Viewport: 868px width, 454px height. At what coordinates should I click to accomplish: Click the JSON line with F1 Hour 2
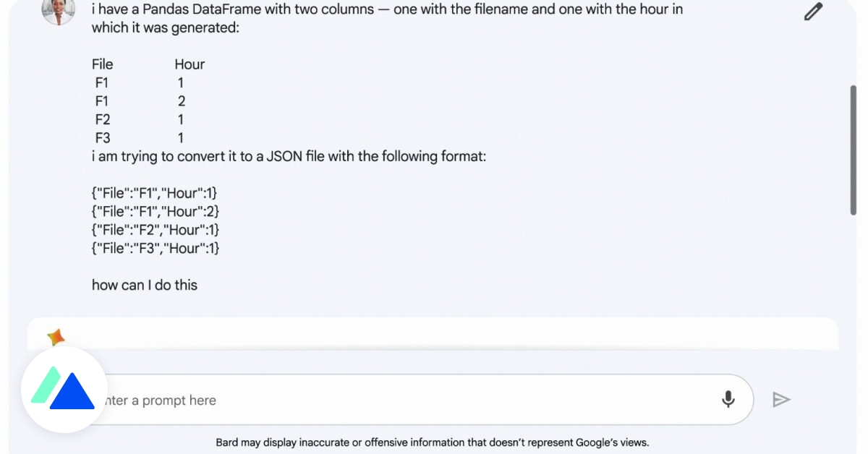coord(155,211)
